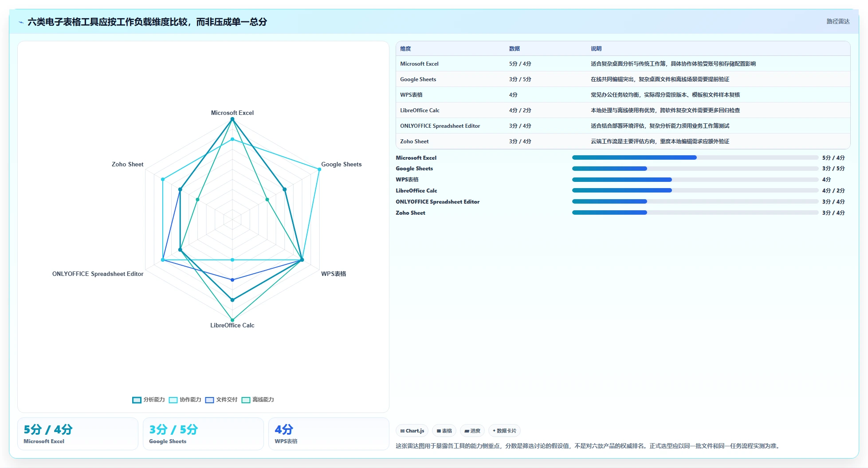Click the Zoho Sheet description about 云端工作流
This screenshot has width=868, height=468.
point(660,142)
